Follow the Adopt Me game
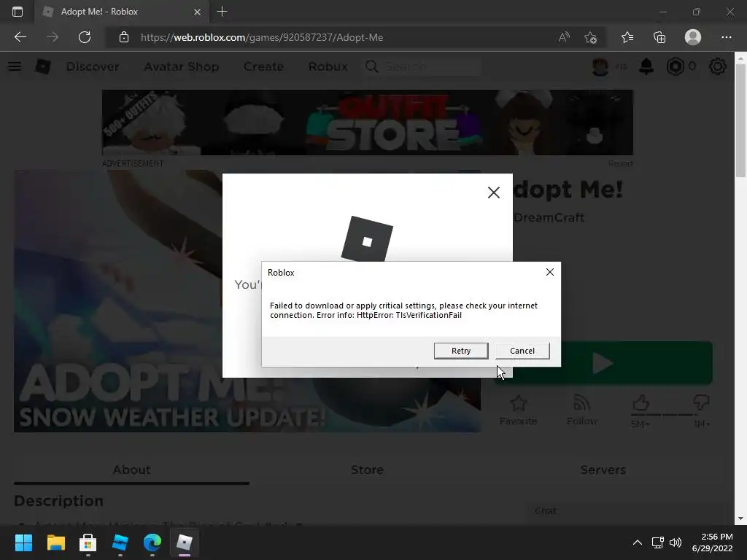The image size is (747, 560). (x=581, y=411)
